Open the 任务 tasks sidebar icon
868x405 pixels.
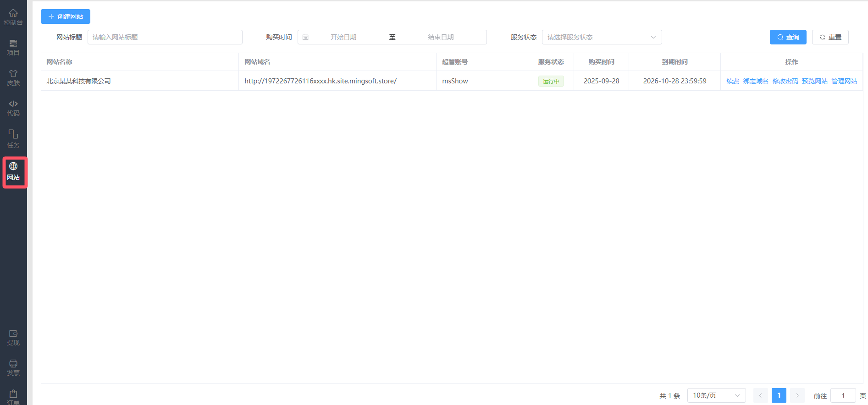[x=13, y=139]
